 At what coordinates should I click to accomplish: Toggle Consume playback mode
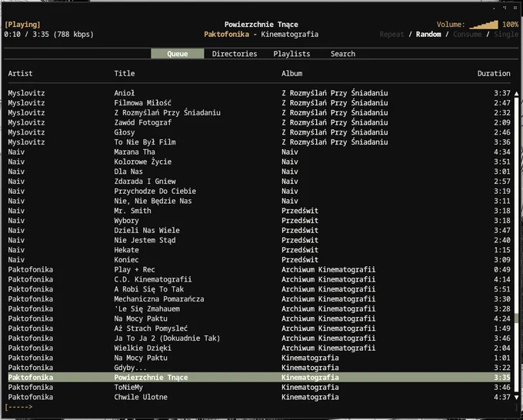click(x=468, y=35)
